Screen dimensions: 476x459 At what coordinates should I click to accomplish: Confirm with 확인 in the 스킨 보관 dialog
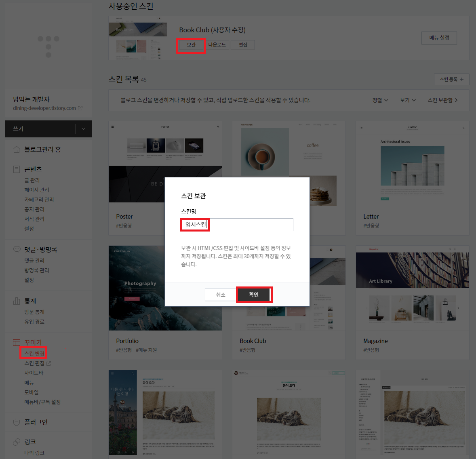click(254, 295)
